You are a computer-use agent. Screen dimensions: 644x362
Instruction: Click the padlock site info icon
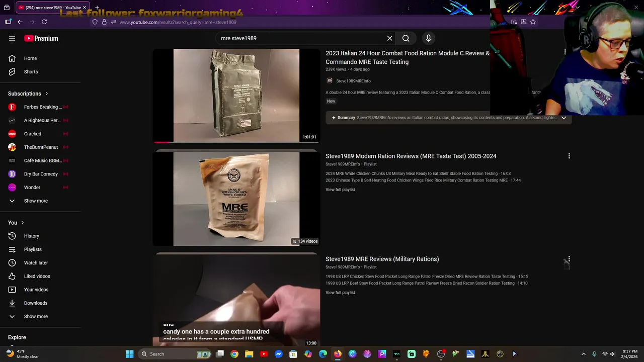point(104,22)
